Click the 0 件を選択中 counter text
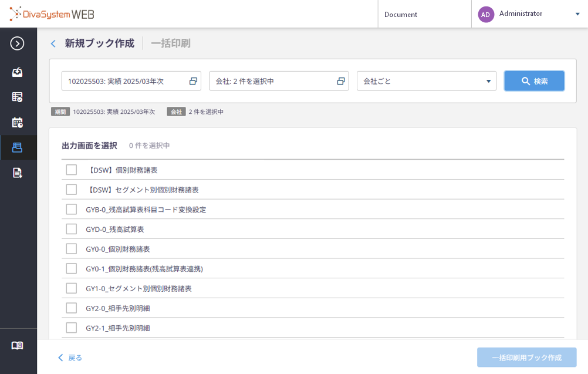 (x=149, y=146)
